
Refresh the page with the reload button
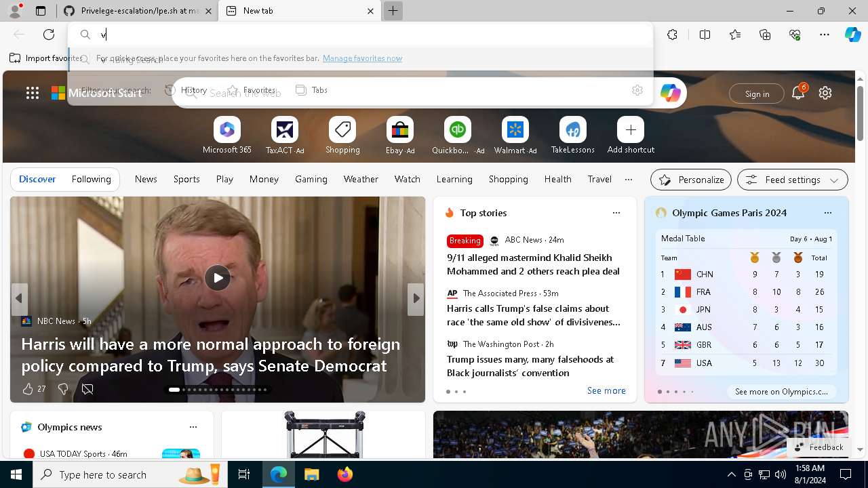(49, 35)
